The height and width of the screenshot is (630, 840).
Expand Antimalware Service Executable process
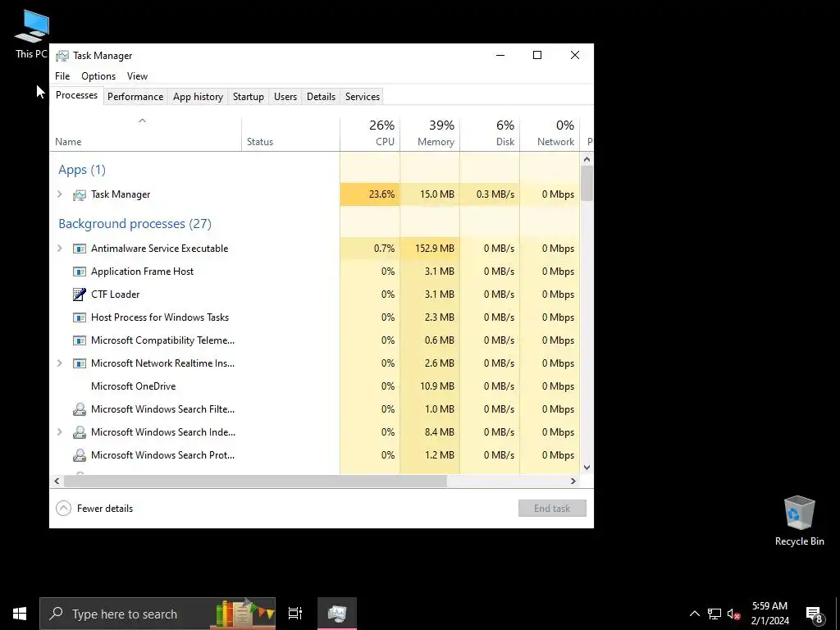pos(60,248)
